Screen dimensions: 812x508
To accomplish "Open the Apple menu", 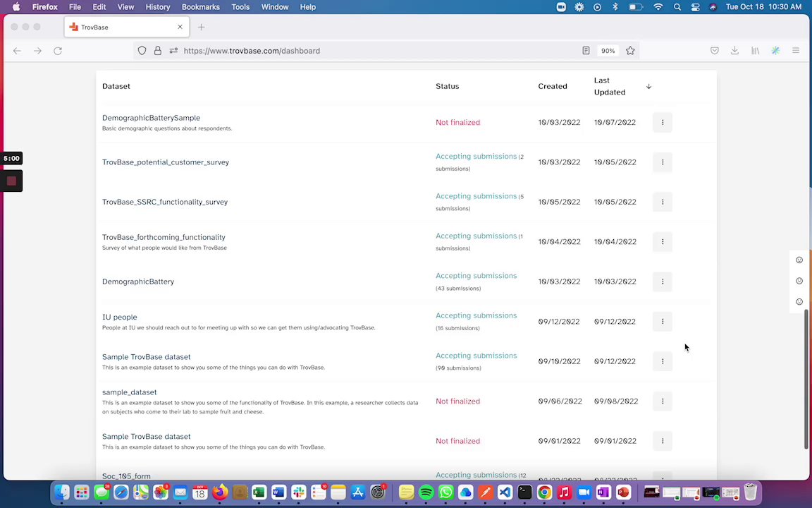I will pos(16,7).
